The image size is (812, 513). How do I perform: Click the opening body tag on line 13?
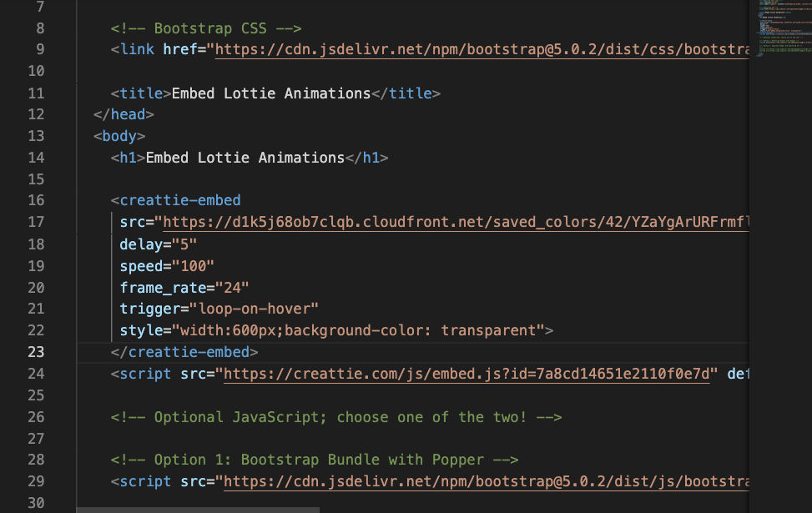119,136
